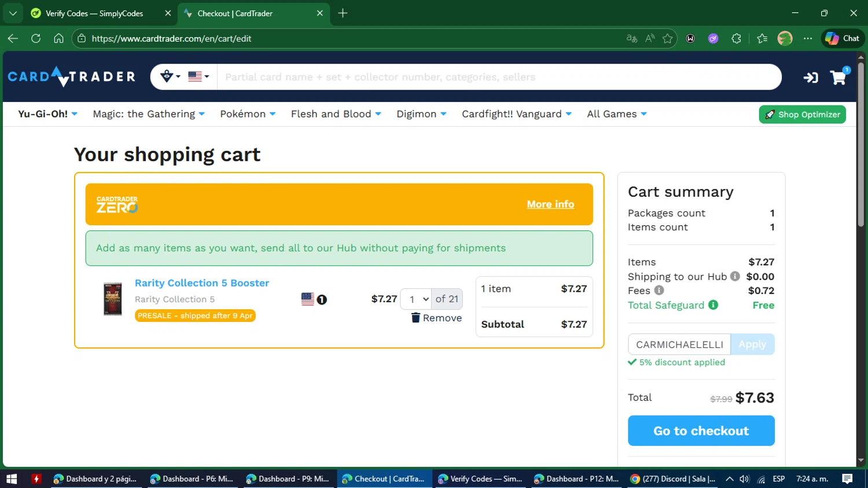Add page to favorites star

point(668,38)
